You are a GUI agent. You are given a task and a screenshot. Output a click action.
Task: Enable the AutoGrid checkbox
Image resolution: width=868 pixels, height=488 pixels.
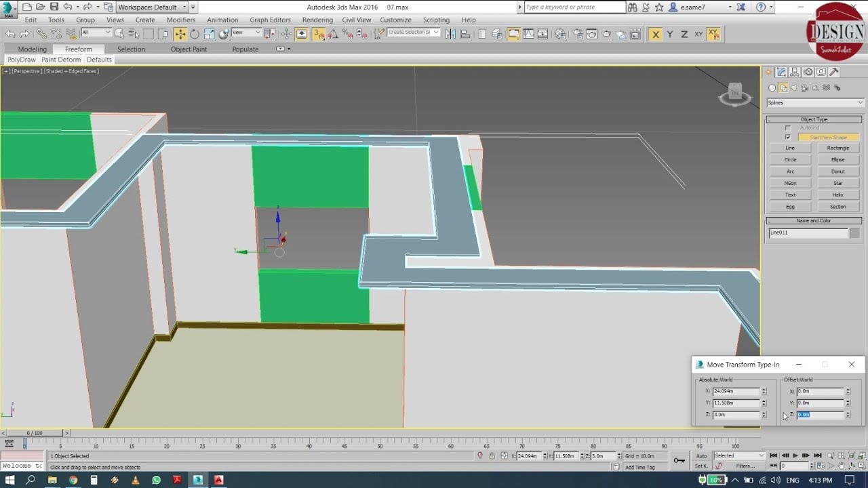coord(788,127)
